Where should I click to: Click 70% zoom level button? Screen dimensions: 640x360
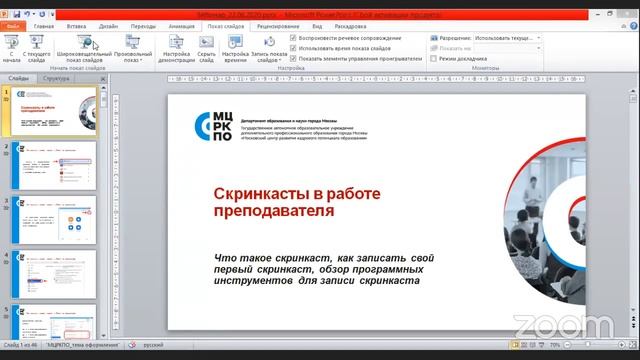coord(555,345)
